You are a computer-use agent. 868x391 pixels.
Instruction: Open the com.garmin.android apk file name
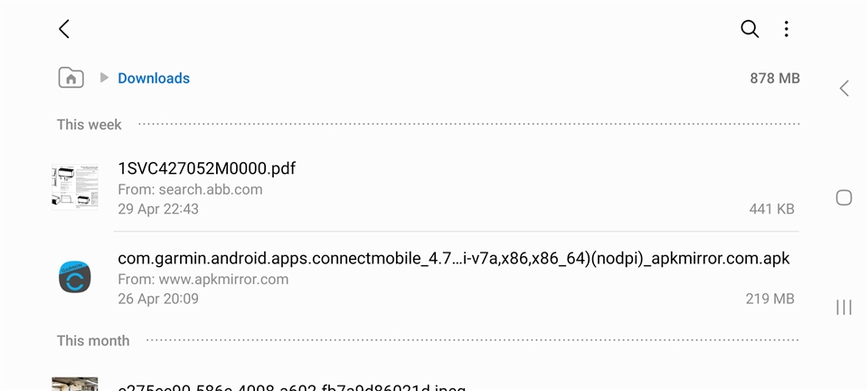453,259
